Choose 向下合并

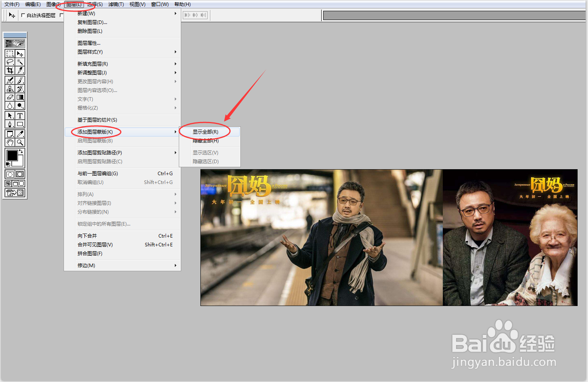(x=122, y=236)
